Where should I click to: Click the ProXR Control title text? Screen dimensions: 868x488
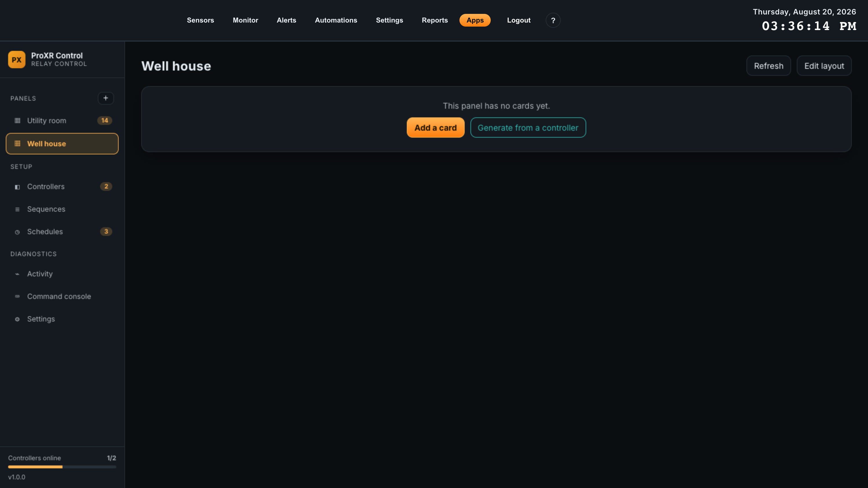pos(57,56)
